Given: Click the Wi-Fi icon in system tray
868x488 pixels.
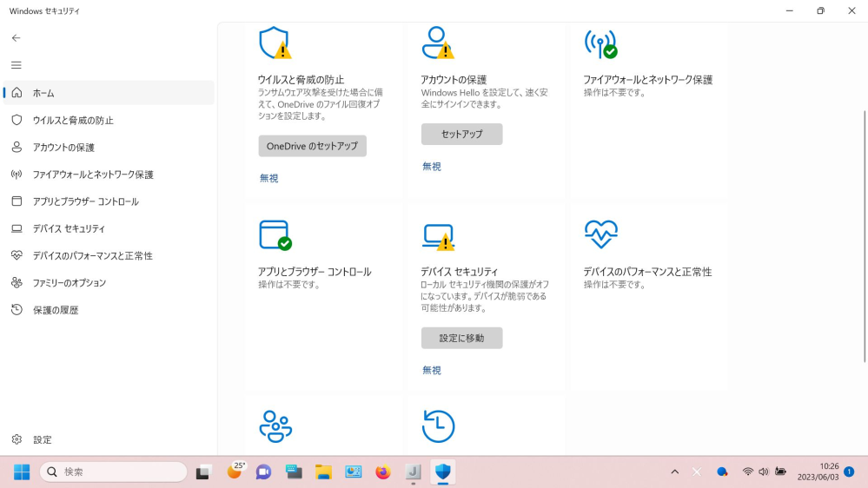Looking at the screenshot, I should pos(748,472).
